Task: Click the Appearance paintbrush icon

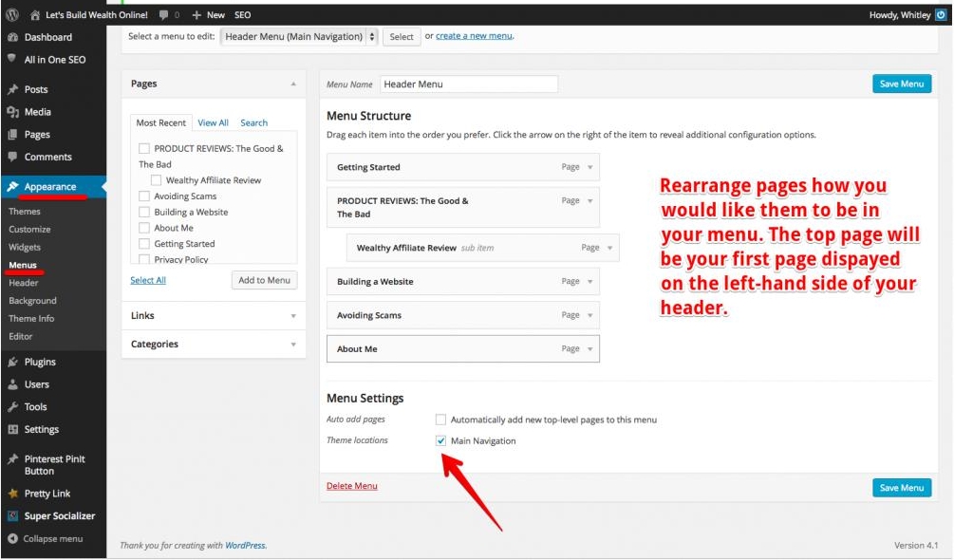Action: (x=12, y=187)
